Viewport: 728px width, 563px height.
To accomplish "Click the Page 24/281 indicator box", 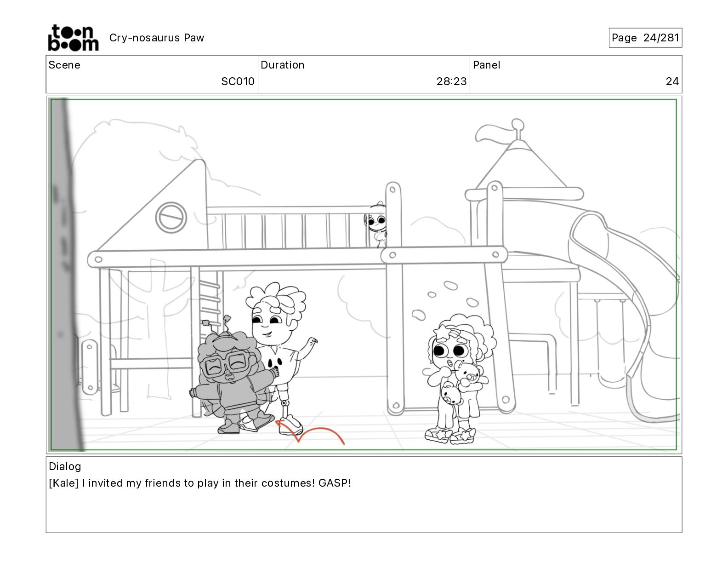I will 645,38.
